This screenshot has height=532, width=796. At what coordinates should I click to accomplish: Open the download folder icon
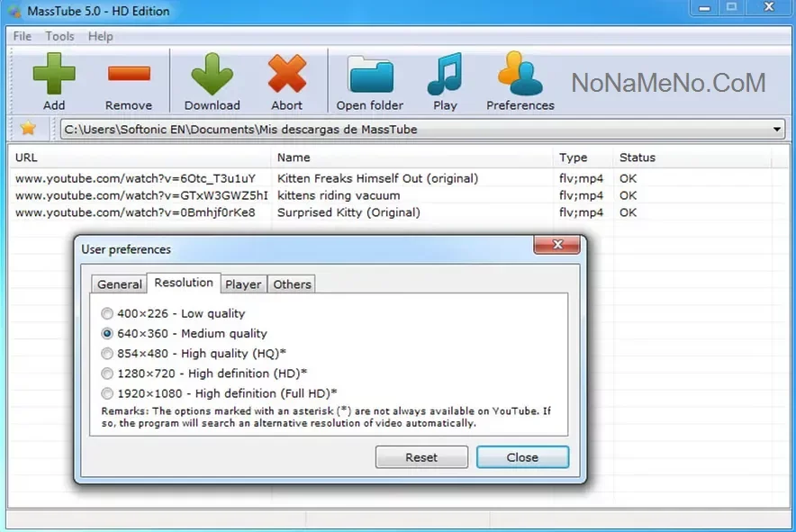369,75
